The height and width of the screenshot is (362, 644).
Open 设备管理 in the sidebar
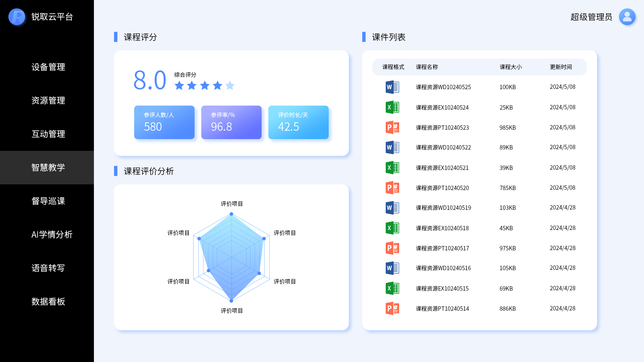click(x=48, y=67)
